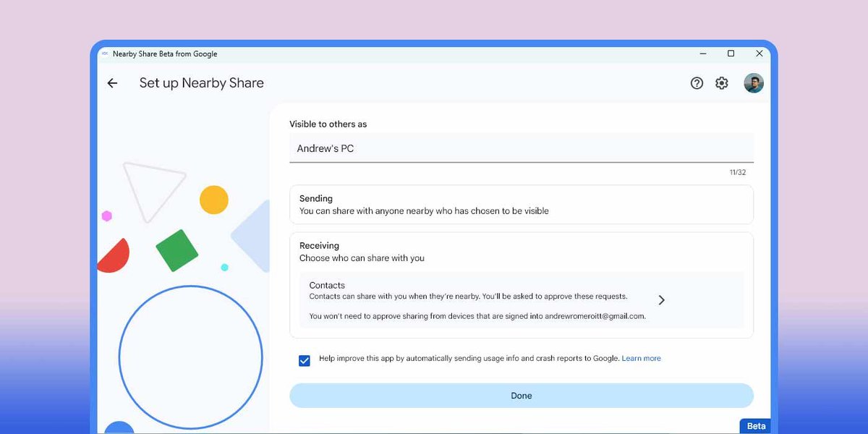Expand Contacts receiving options chevron

pos(661,299)
